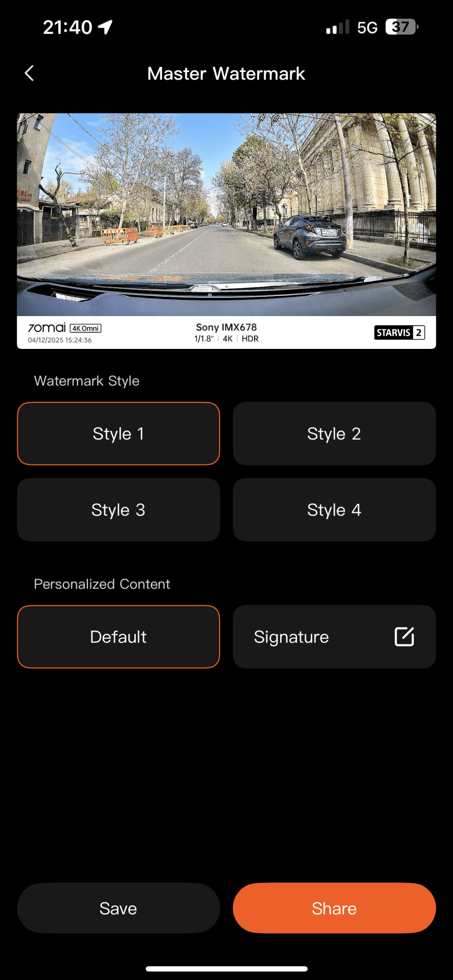Tap the home indicator bar
Image resolution: width=453 pixels, height=980 pixels.
(x=226, y=969)
